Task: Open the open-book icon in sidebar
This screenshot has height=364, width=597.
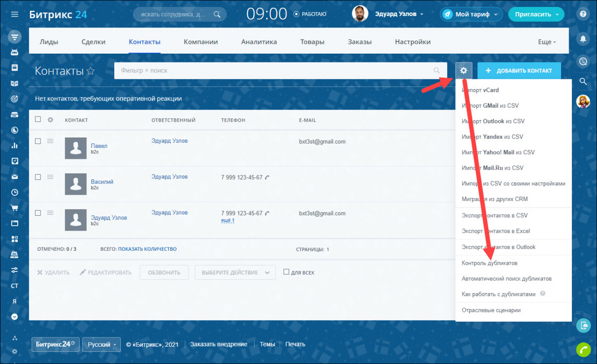Action: click(x=14, y=83)
